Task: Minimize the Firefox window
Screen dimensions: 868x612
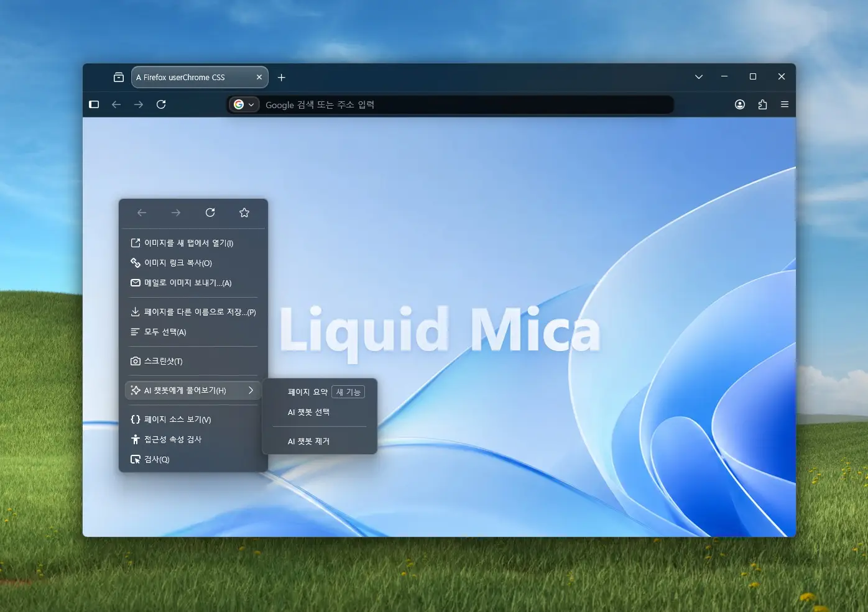Action: pos(724,76)
